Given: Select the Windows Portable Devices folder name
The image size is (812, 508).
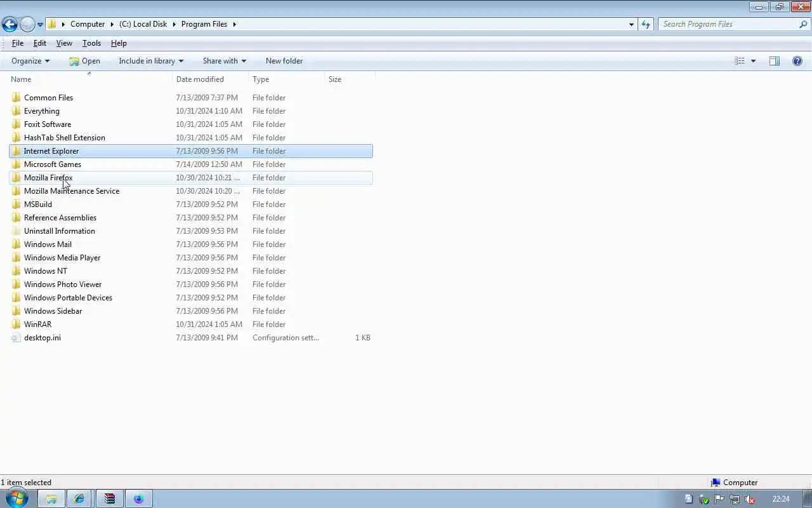Looking at the screenshot, I should (68, 298).
